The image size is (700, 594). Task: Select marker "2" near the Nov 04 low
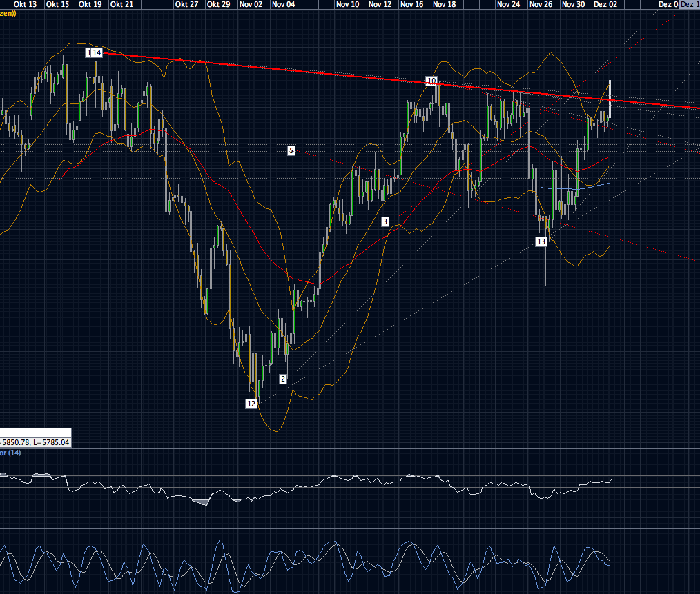[x=282, y=379]
